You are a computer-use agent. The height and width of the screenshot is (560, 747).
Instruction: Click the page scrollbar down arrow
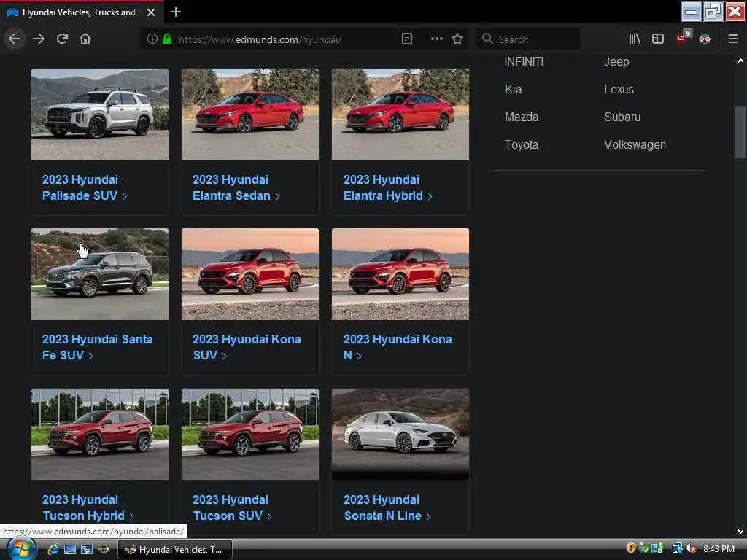pyautogui.click(x=740, y=532)
